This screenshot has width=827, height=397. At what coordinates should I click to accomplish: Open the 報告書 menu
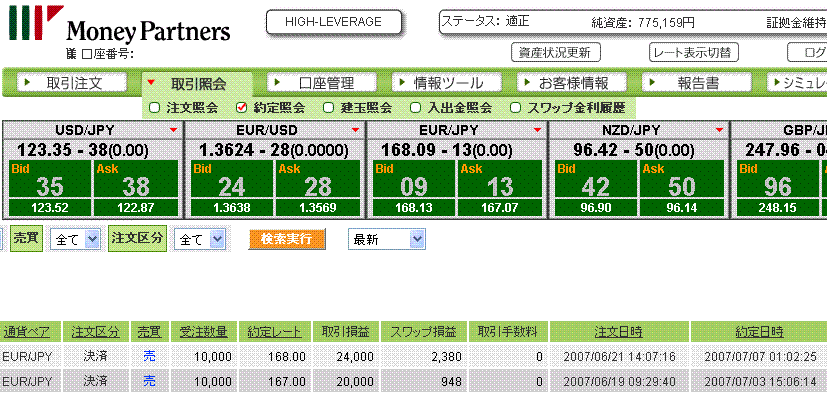click(697, 83)
